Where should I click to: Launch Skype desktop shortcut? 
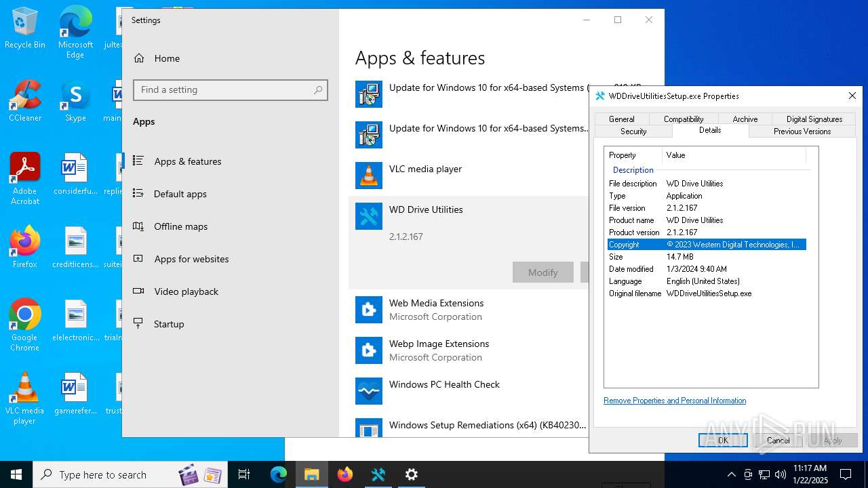[75, 100]
